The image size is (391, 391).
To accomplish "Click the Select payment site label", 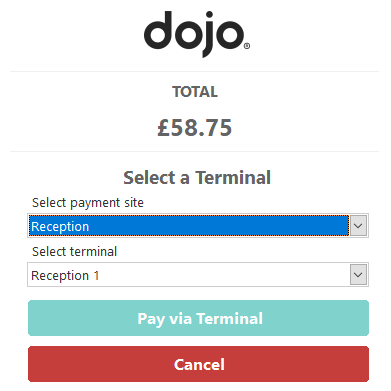I will tap(88, 203).
